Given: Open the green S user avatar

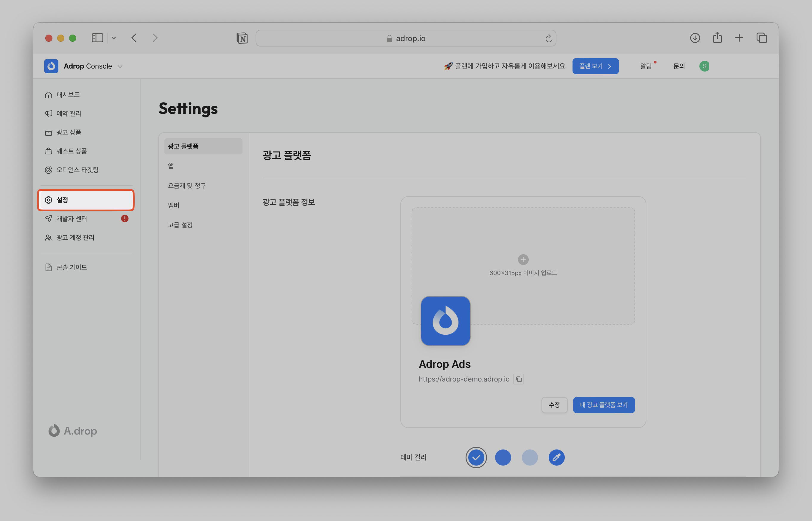Looking at the screenshot, I should click(704, 66).
